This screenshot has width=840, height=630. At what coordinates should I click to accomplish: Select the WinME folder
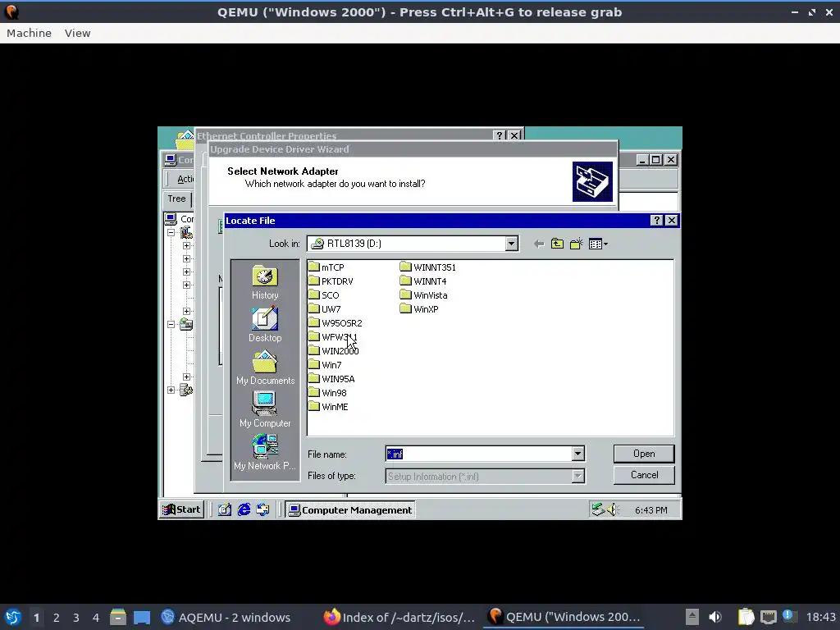coord(328,406)
